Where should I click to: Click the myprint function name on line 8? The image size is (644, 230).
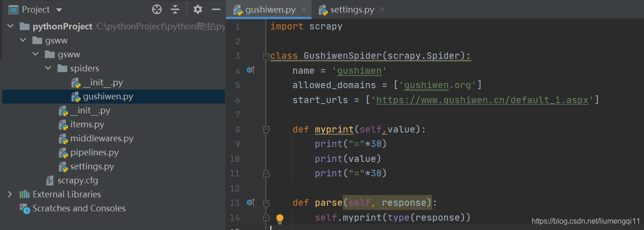pos(334,129)
